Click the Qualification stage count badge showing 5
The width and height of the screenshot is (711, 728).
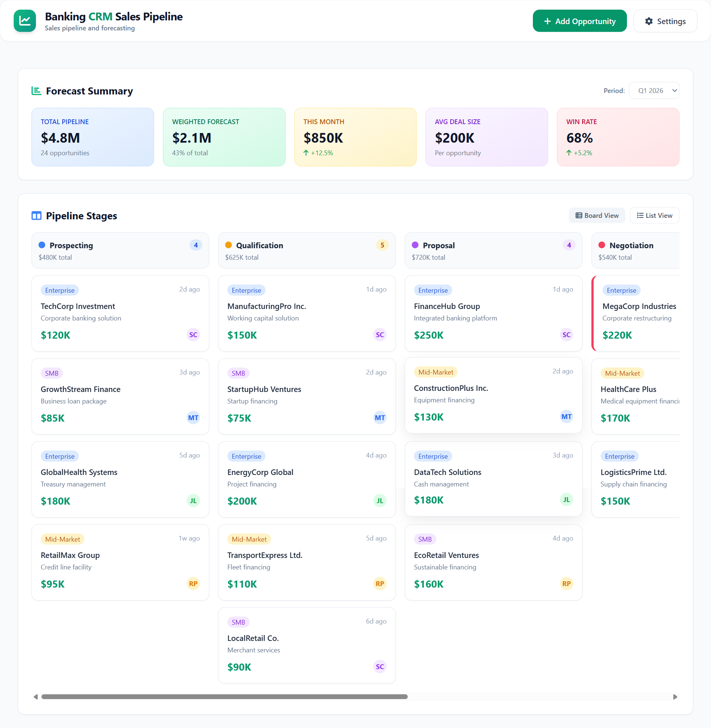click(383, 245)
